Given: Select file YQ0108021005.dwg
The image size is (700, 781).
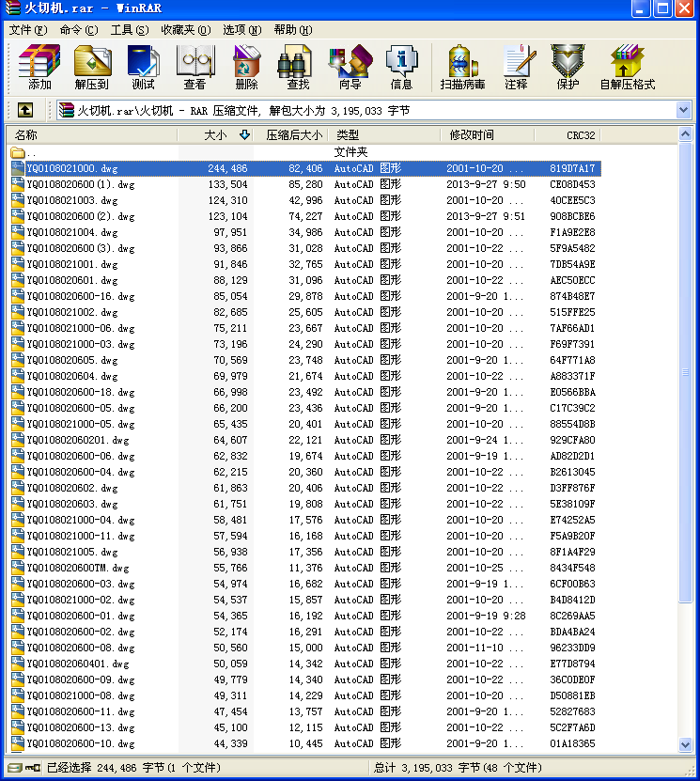Looking at the screenshot, I should click(x=305, y=552).
